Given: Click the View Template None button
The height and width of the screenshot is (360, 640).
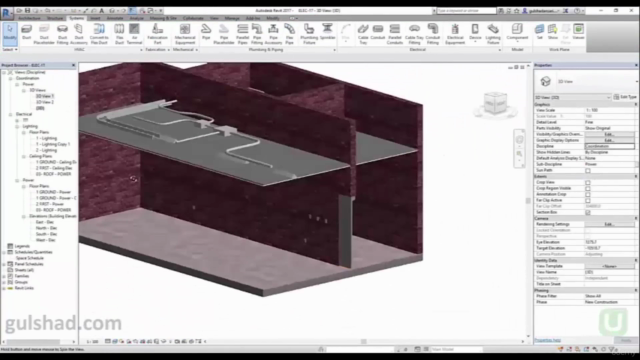Looking at the screenshot, I should (609, 266).
